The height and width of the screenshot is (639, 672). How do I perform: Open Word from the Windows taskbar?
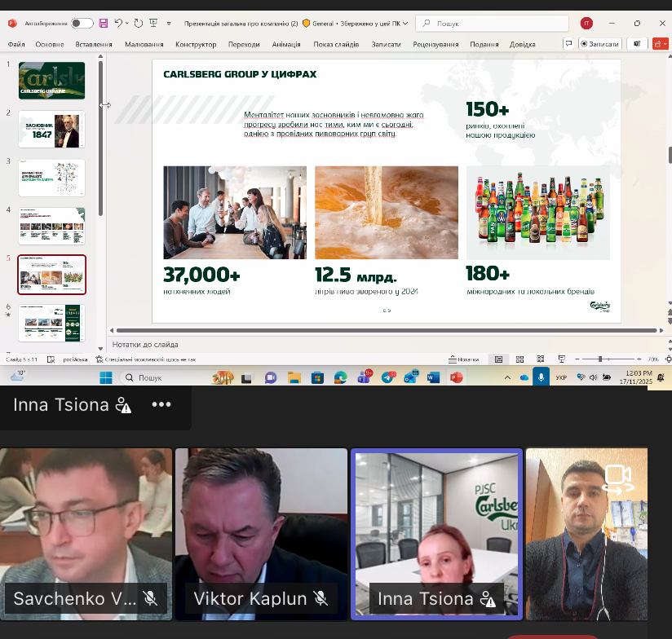tap(433, 377)
